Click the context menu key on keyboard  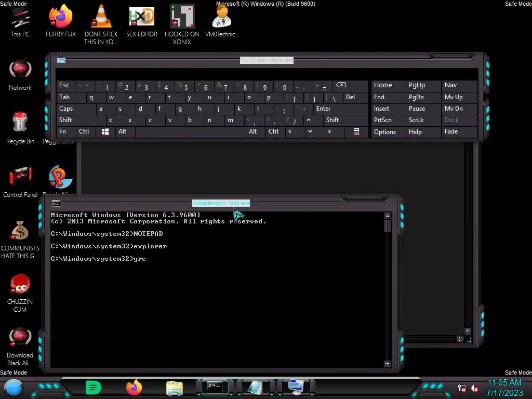tap(356, 131)
